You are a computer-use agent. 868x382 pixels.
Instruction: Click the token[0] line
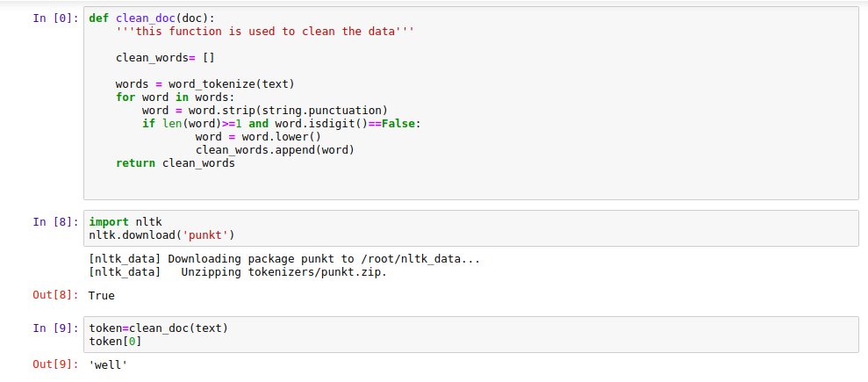115,342
